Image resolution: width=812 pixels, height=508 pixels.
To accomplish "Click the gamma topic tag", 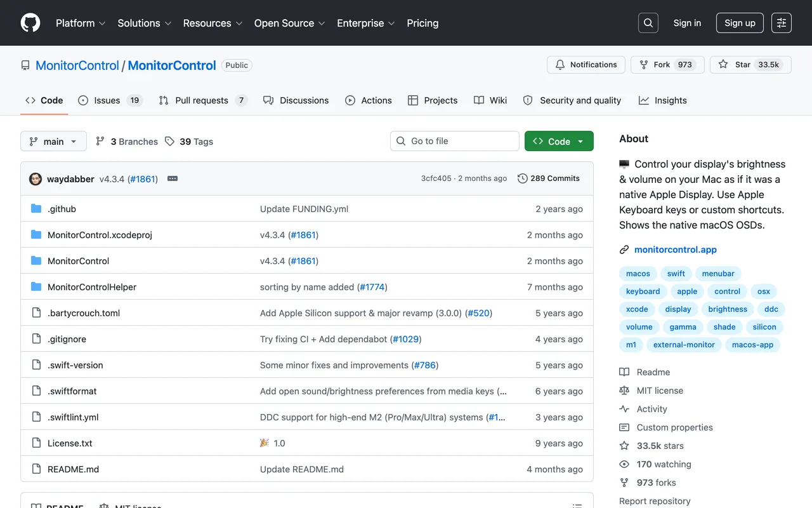I will 683,327.
